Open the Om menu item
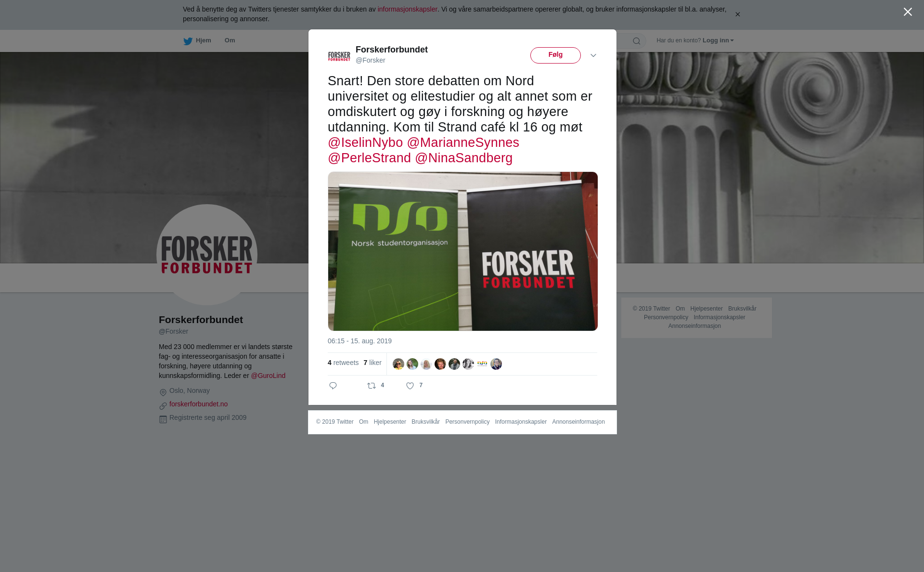924x572 pixels. pyautogui.click(x=230, y=40)
